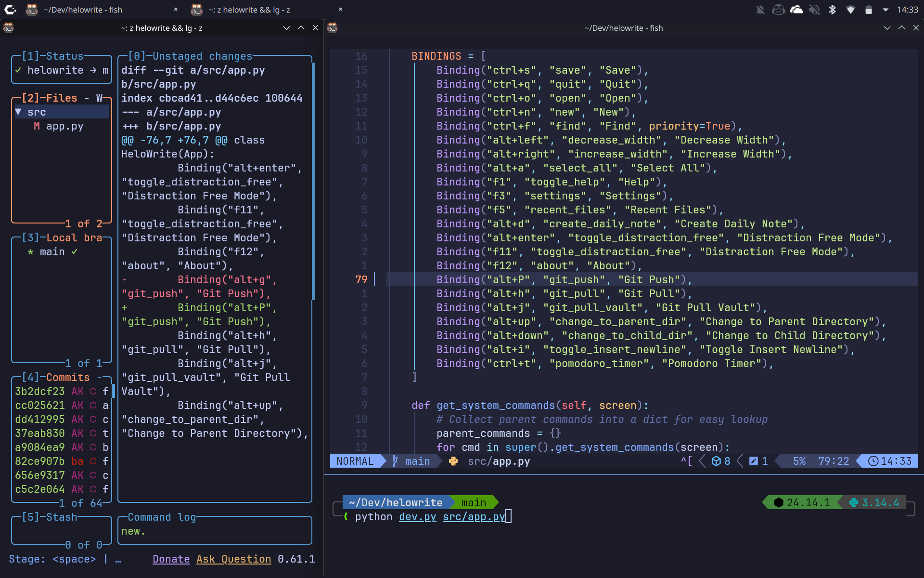
Task: Click the NORMAL mode indicator in statusline
Action: tap(355, 461)
